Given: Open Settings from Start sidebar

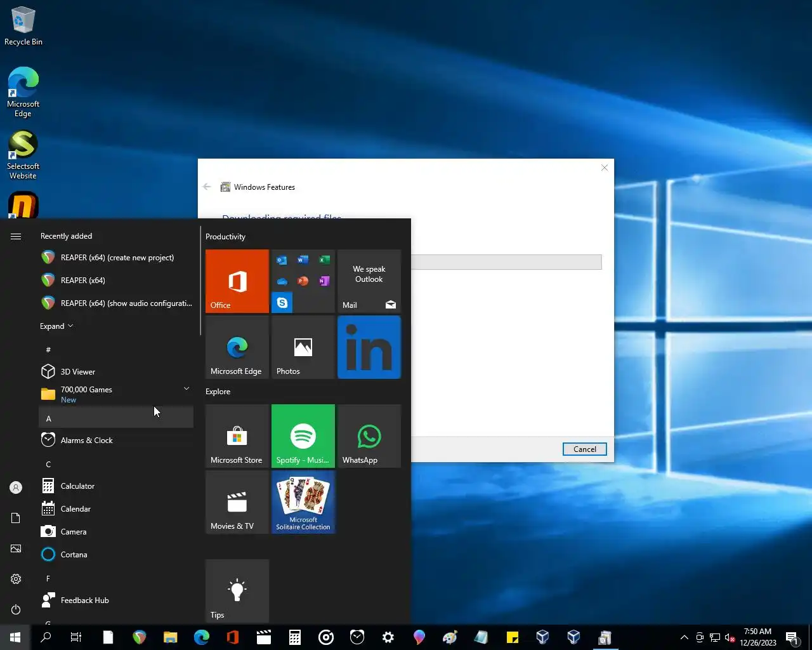Looking at the screenshot, I should [x=16, y=579].
